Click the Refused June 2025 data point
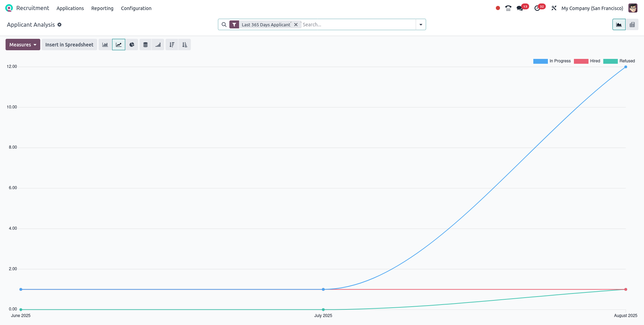Viewport: 644px width, 325px height. [x=21, y=309]
